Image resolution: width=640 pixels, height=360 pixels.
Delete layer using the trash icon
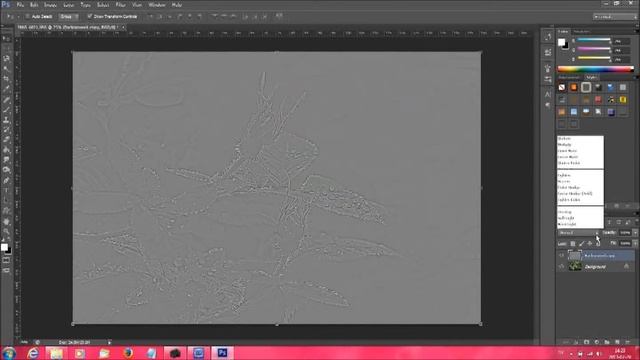[627, 342]
